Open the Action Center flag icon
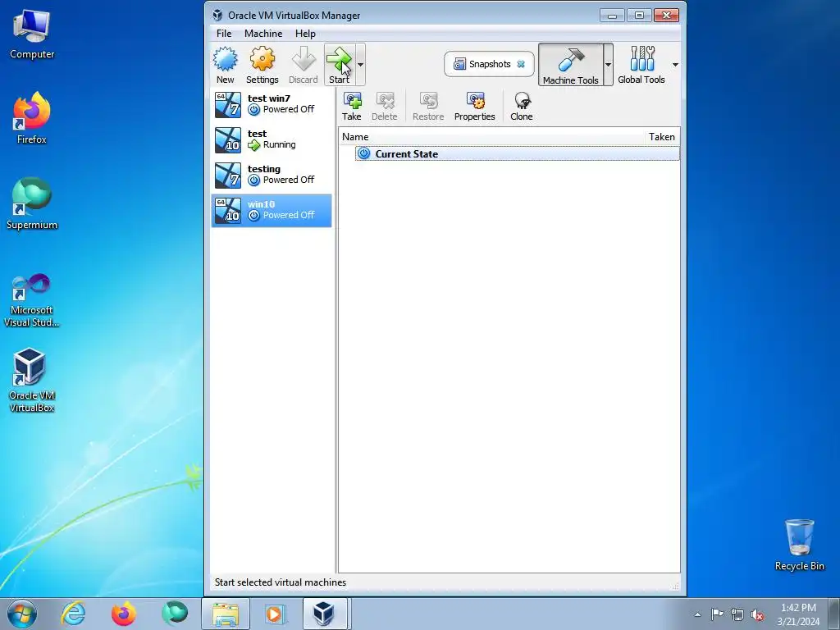840x630 pixels. (x=717, y=614)
